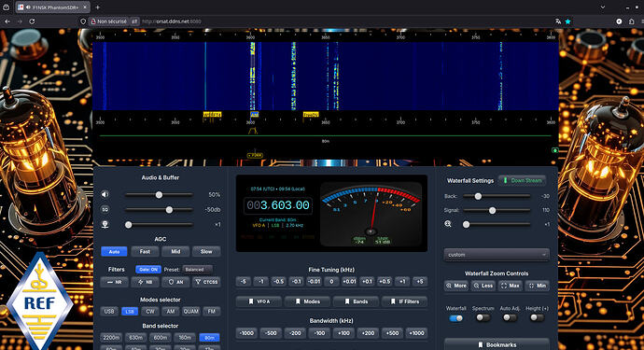Click the green icon at waterfall right edge
644x350 pixels.
coord(555,150)
